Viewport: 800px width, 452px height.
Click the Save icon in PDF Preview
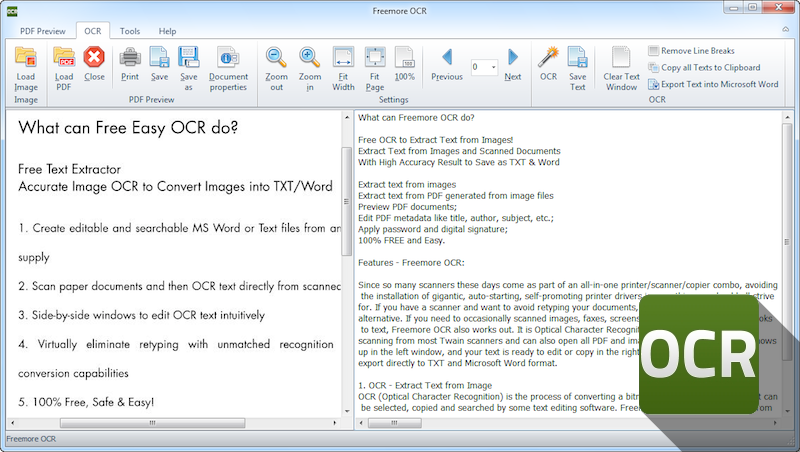[159, 57]
